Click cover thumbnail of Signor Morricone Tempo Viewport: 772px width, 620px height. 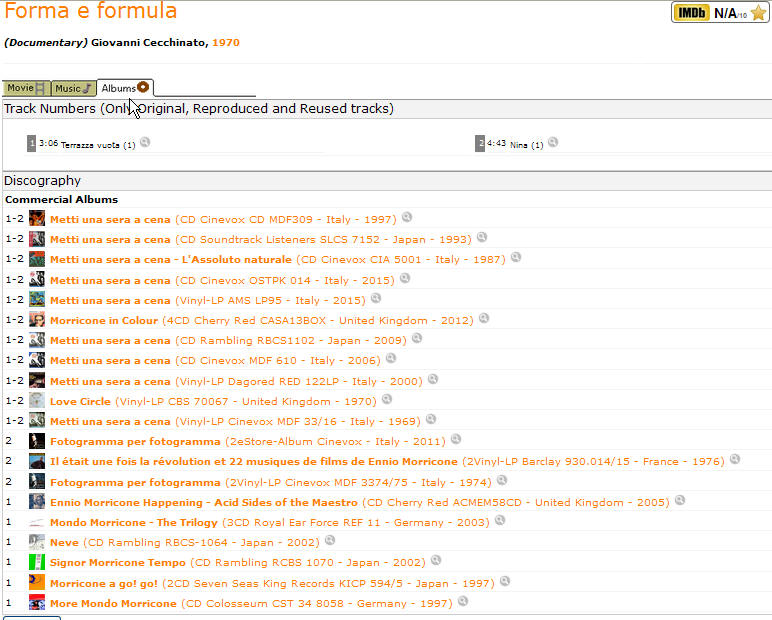pos(37,562)
